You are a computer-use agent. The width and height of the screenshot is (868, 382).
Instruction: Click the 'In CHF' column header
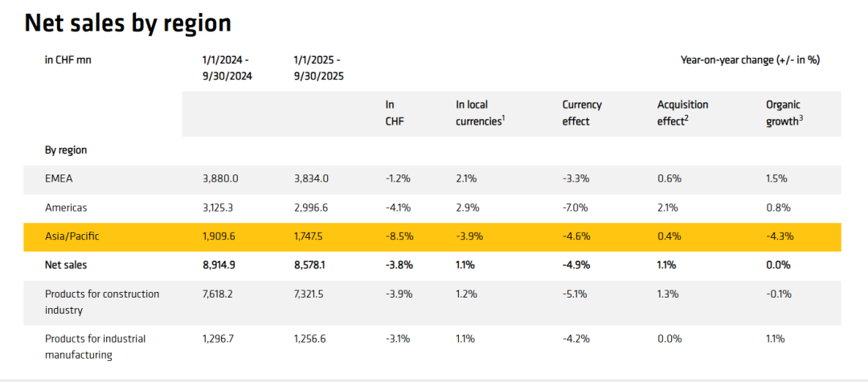pos(395,113)
